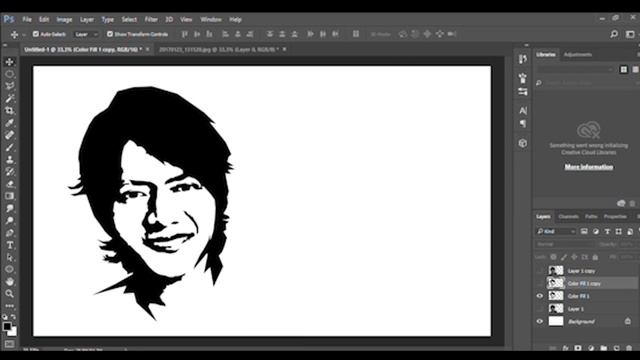The width and height of the screenshot is (640, 360).
Task: Select the Elliptical Marquee tool
Action: click(x=9, y=74)
